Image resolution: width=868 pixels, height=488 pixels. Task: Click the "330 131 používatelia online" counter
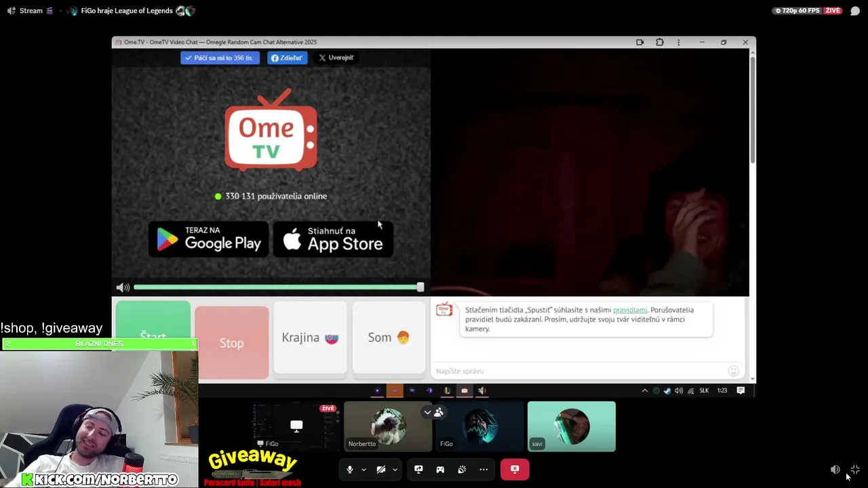[x=271, y=196]
